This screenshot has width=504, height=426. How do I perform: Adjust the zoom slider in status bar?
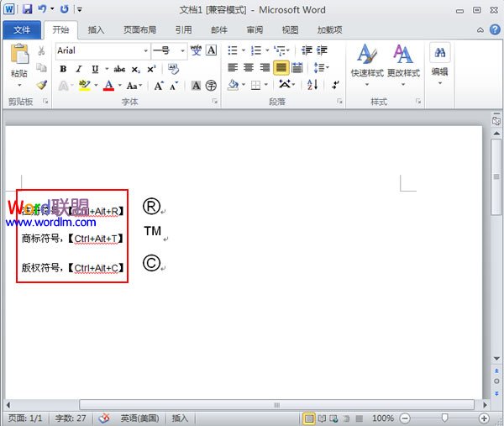pyautogui.click(x=444, y=418)
